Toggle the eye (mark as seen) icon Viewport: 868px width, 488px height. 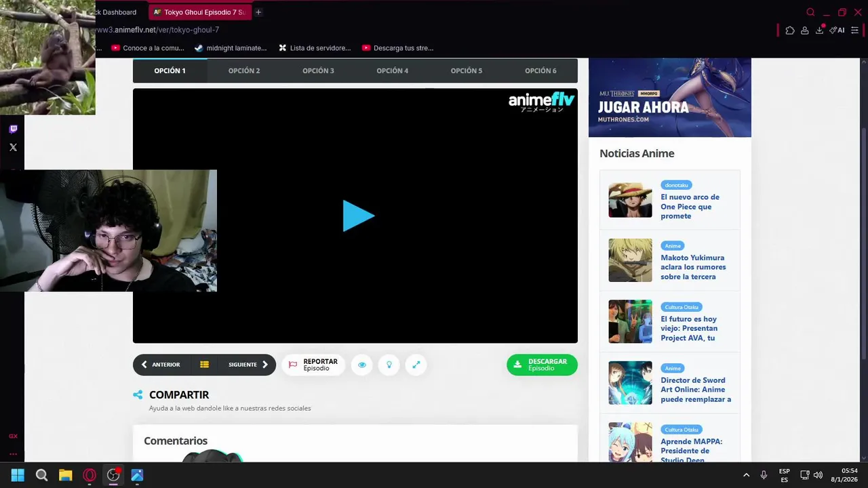[x=362, y=365]
